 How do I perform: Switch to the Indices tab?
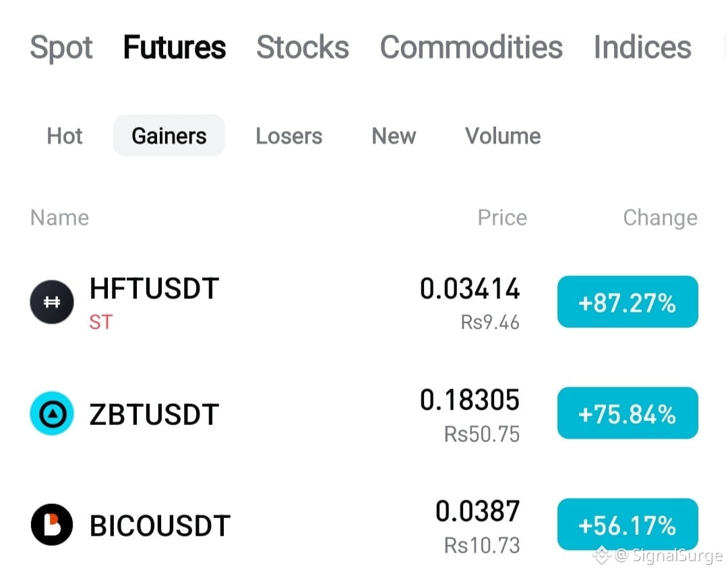[x=642, y=47]
